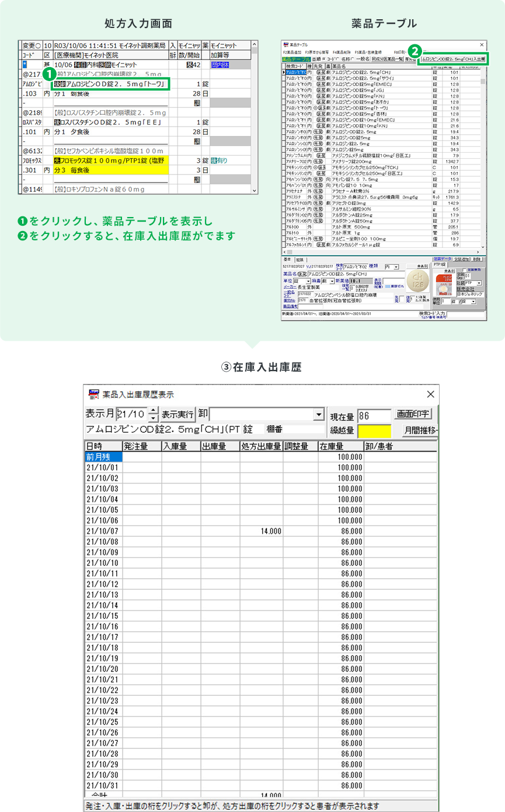Click the 処方出庫量 column header
This screenshot has width=505, height=812.
(x=261, y=446)
